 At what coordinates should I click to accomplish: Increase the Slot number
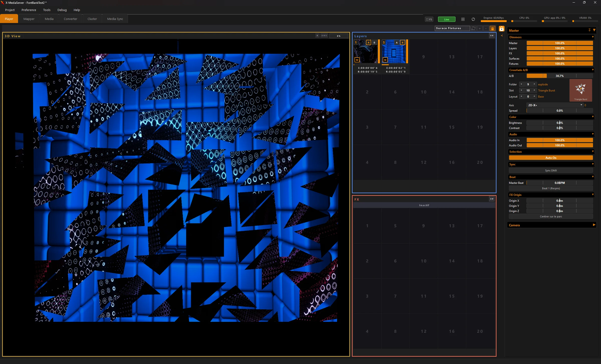[x=534, y=90]
